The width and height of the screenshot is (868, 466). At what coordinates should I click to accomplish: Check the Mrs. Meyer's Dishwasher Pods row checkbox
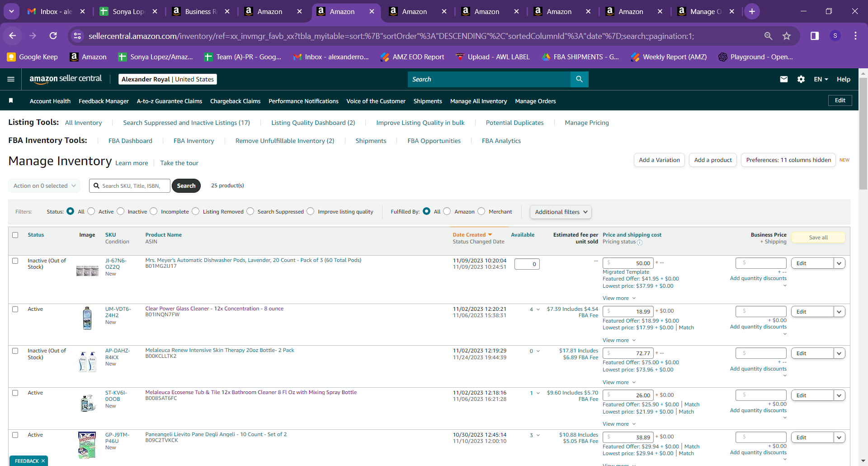(x=15, y=261)
